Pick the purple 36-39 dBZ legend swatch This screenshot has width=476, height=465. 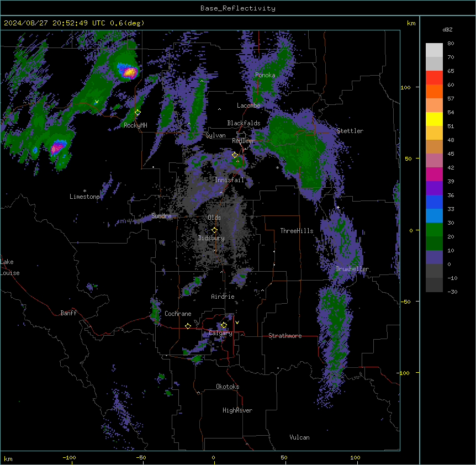click(x=434, y=188)
